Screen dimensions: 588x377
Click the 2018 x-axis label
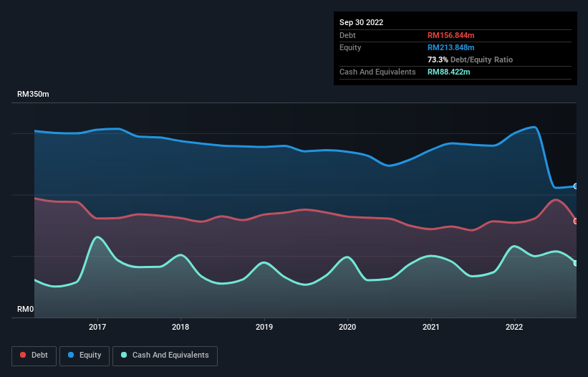(180, 327)
